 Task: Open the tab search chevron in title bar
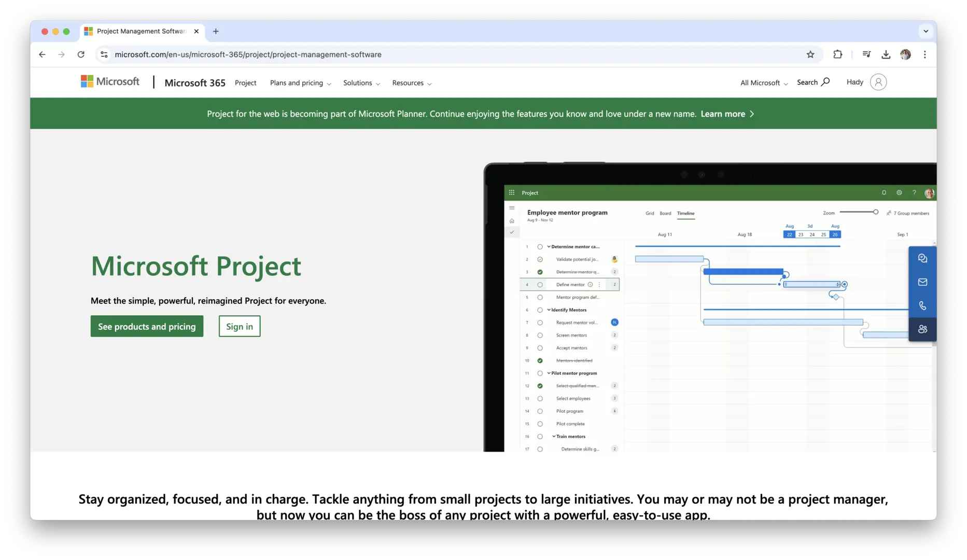click(x=926, y=31)
